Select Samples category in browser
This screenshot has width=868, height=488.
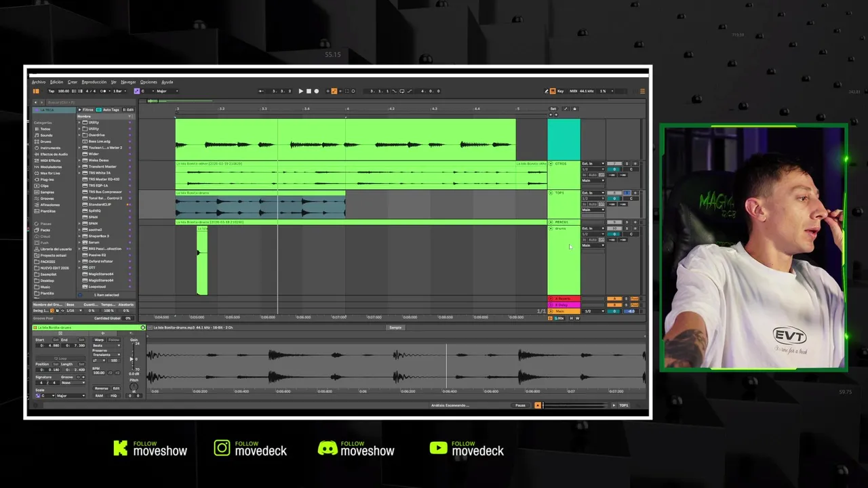[46, 192]
